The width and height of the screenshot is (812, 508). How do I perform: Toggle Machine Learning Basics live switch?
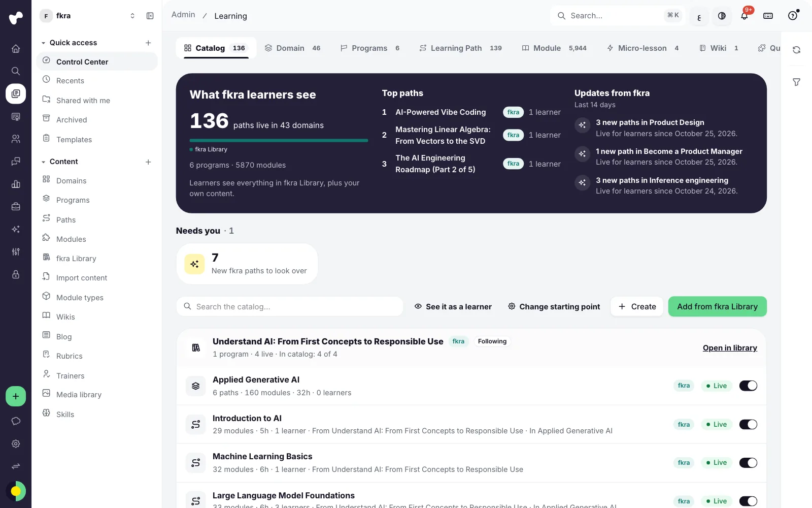point(748,462)
